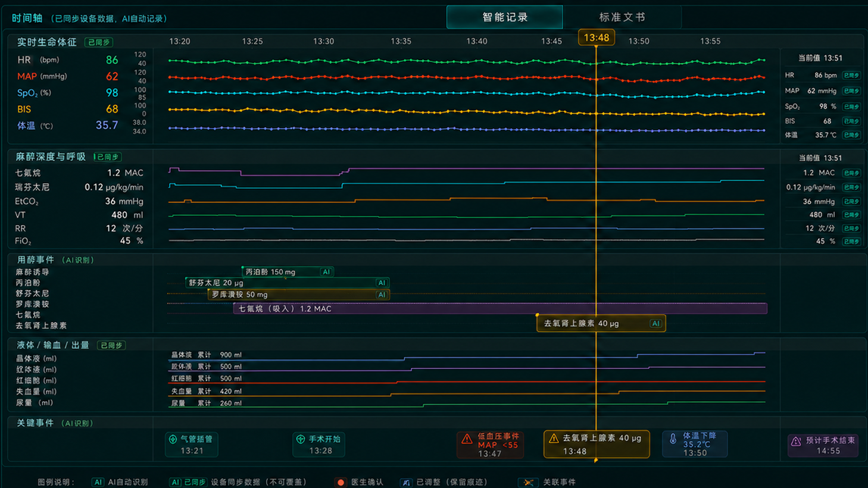Click the 低血压事件 warning triangle icon
The width and height of the screenshot is (868, 488).
[x=467, y=439]
